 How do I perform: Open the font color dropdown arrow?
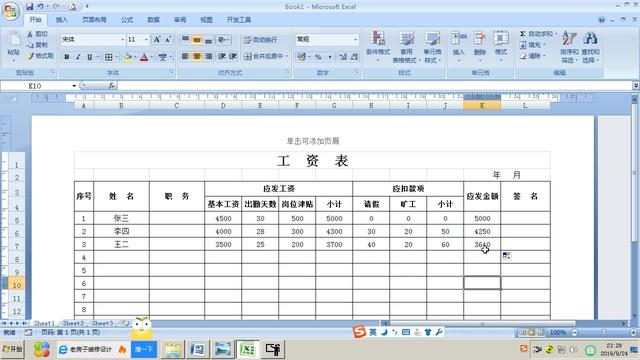pos(151,57)
